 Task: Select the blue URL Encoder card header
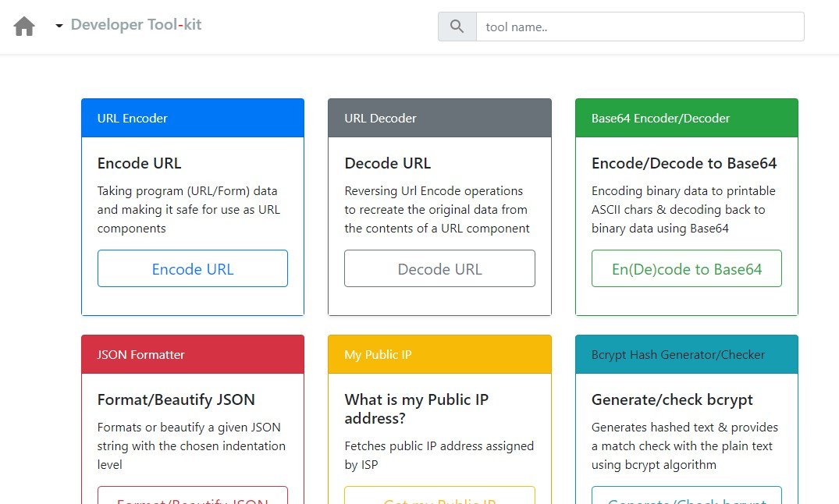(193, 119)
